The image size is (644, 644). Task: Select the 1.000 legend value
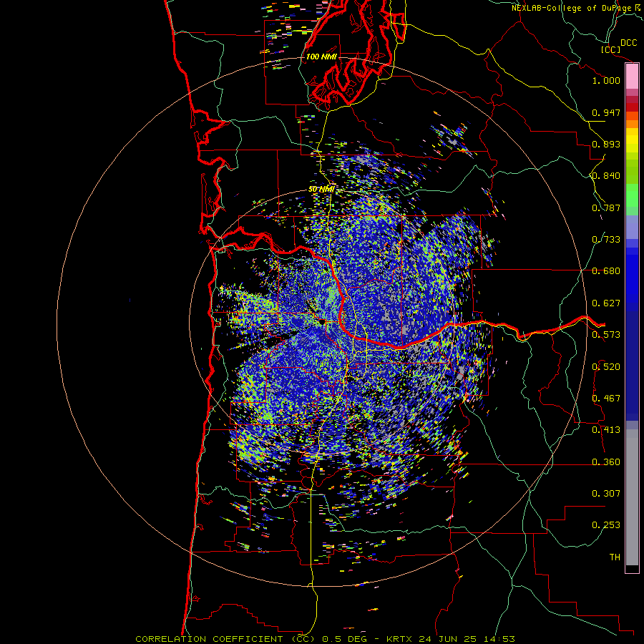606,80
